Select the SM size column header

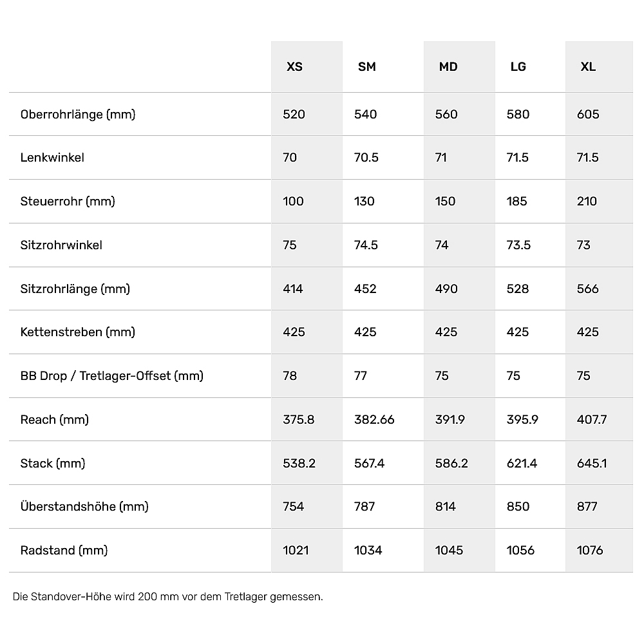click(366, 67)
